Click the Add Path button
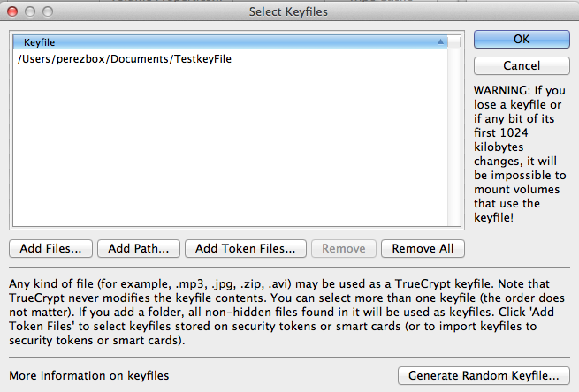Screen dimensions: 579x392 [138, 248]
